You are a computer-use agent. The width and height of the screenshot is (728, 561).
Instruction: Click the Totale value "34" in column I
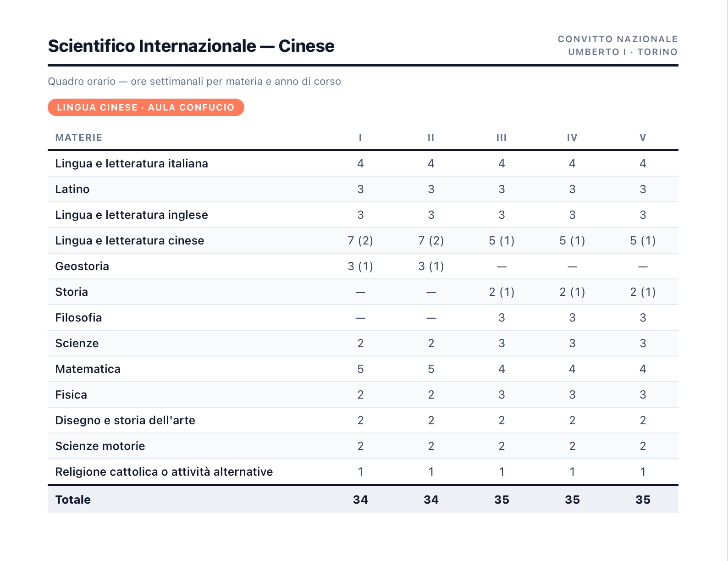pyautogui.click(x=360, y=500)
